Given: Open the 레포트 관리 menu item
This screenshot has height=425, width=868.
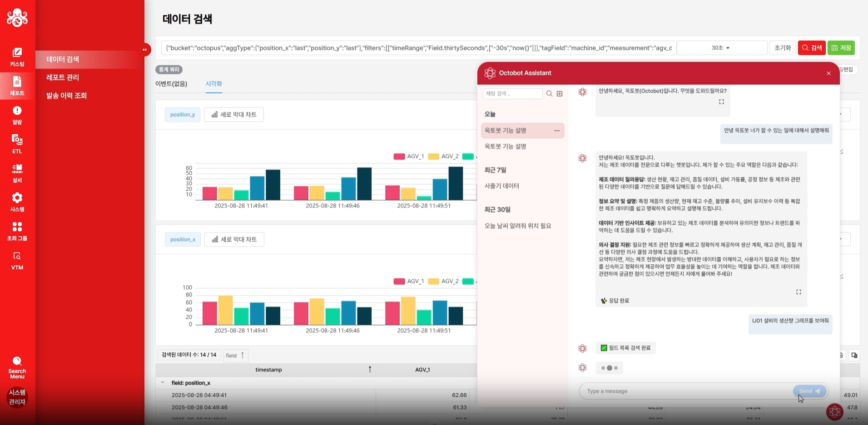Looking at the screenshot, I should pos(63,78).
